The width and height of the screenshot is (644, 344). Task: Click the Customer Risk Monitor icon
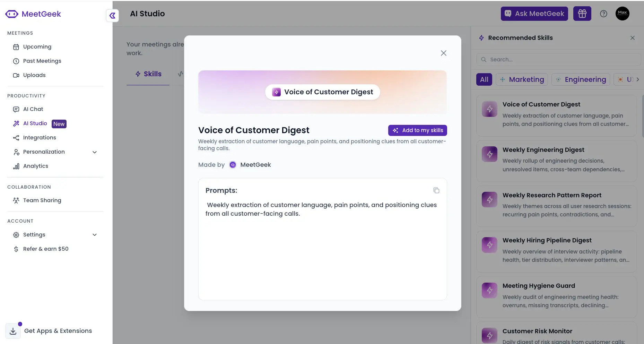(x=489, y=335)
